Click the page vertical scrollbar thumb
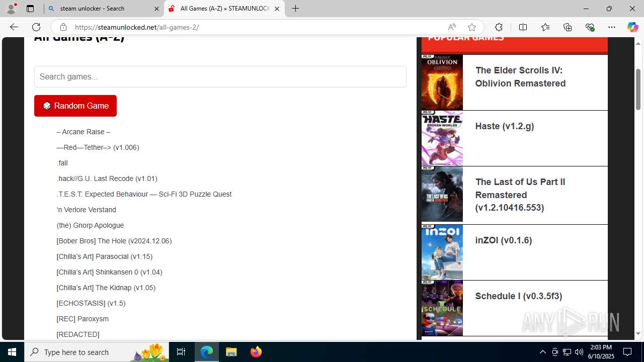This screenshot has width=644, height=362. tap(638, 89)
